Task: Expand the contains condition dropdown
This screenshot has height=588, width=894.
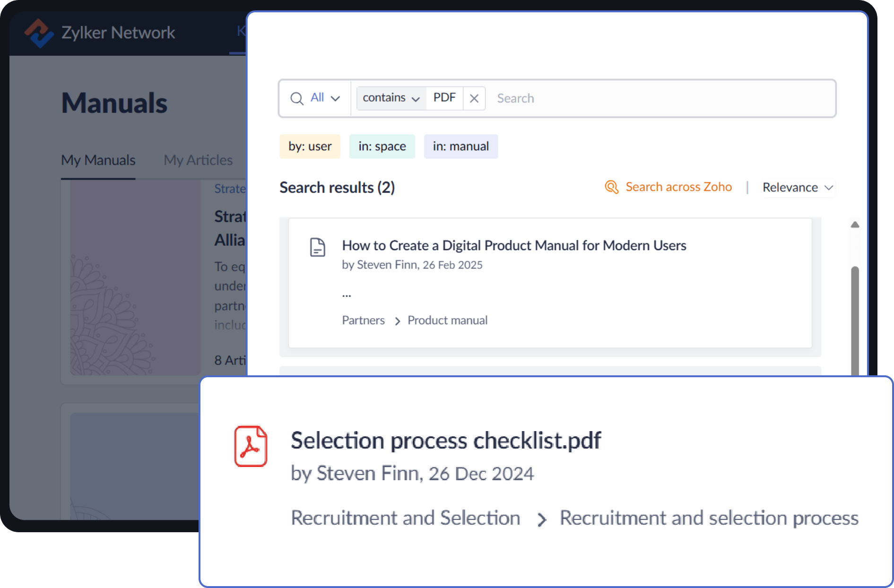Action: [391, 98]
